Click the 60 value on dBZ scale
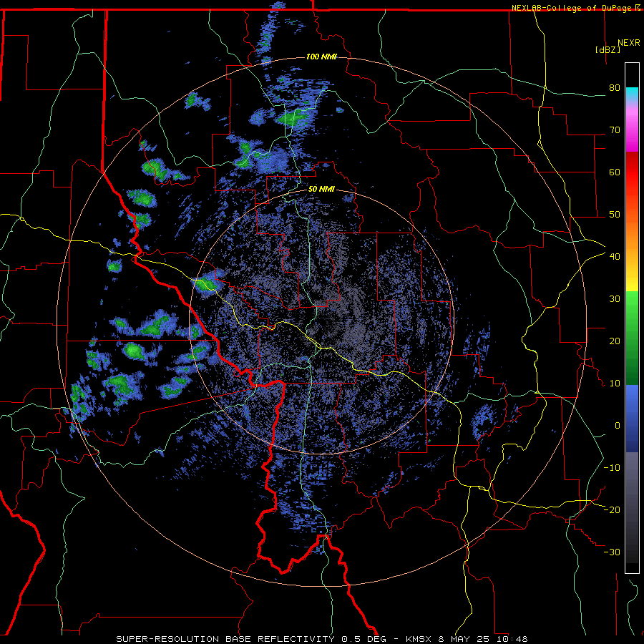 point(615,172)
